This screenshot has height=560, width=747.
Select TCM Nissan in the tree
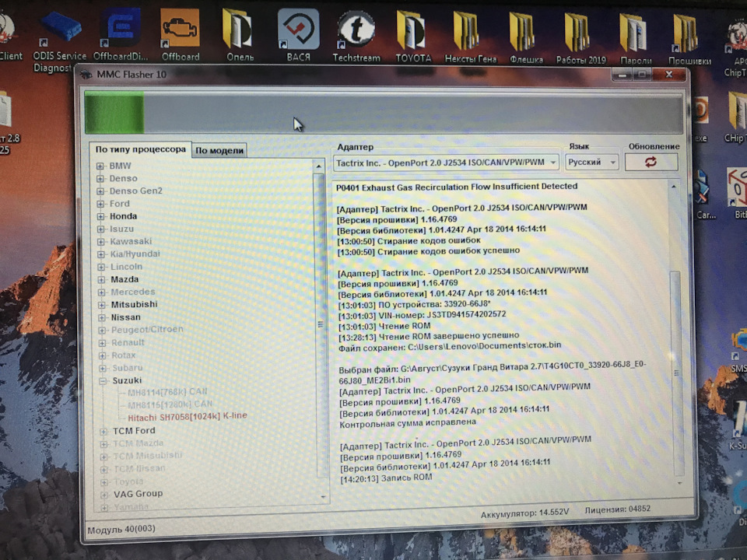point(139,468)
